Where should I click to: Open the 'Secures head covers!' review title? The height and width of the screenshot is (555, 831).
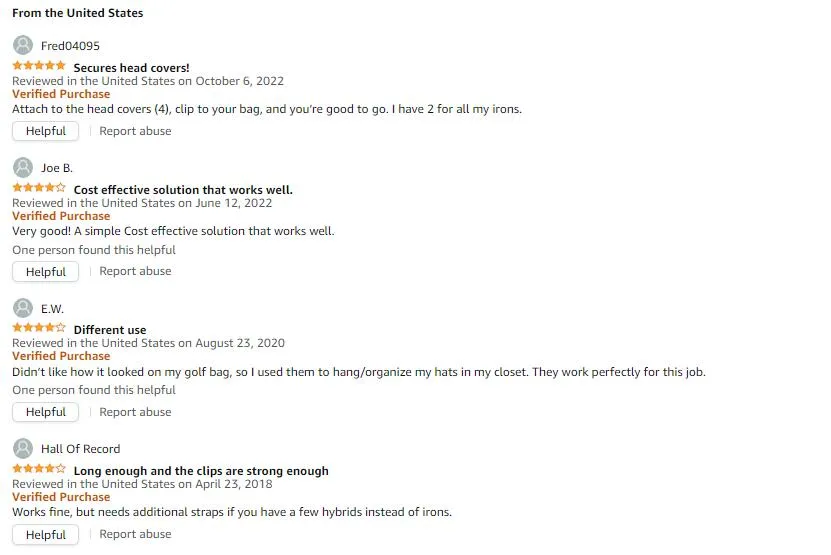[x=131, y=68]
